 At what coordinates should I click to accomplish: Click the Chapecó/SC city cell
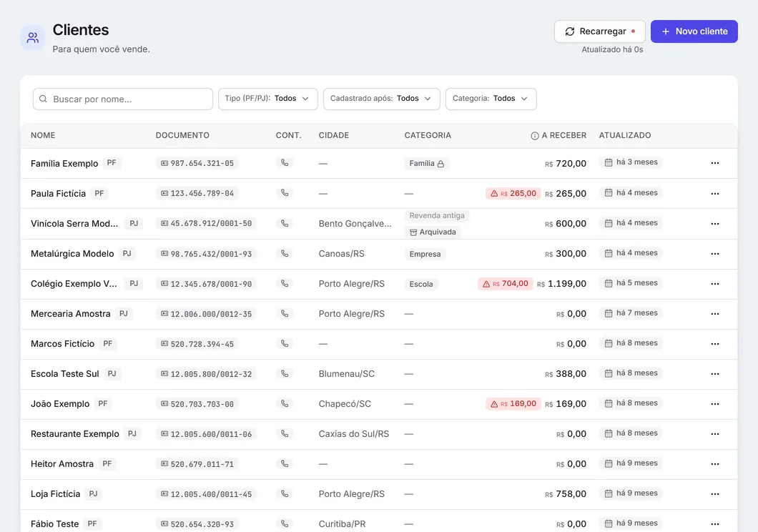point(345,404)
